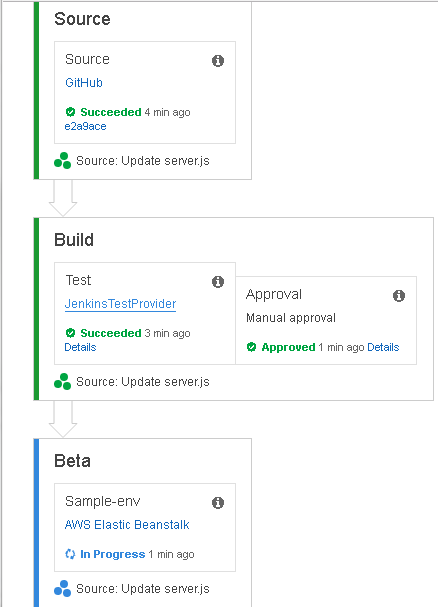Click the green revision icon in Source stage

point(62,161)
